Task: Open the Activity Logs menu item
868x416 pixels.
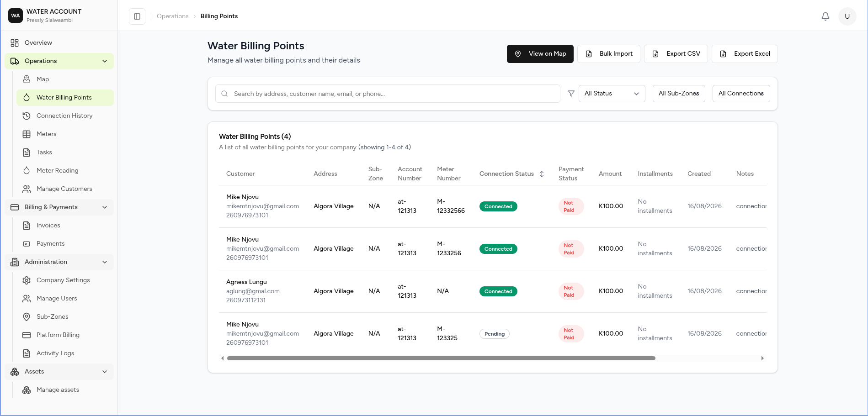Action: (x=65, y=353)
